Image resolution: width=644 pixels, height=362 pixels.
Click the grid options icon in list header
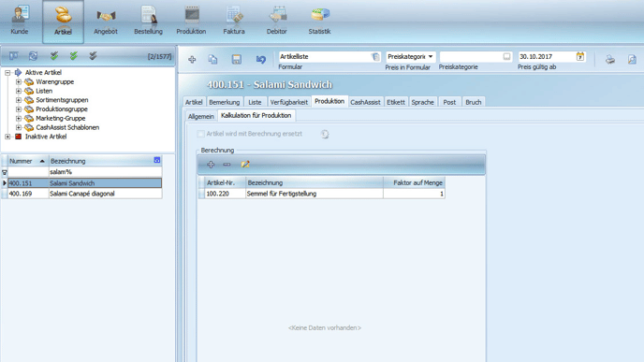[x=157, y=160]
